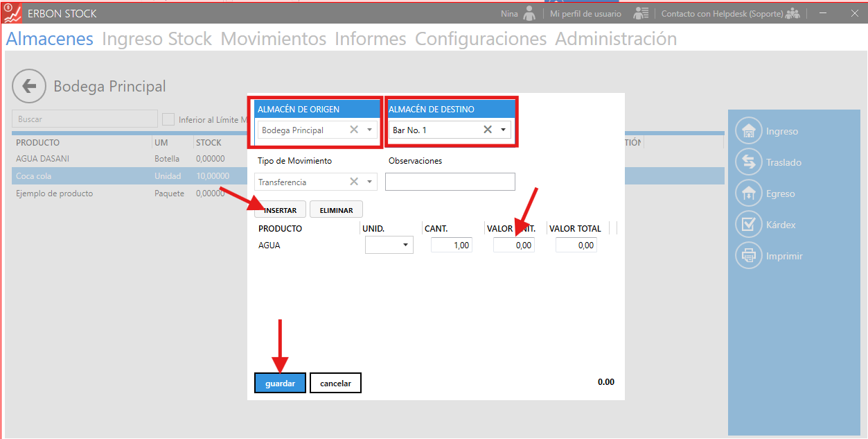Switch to the Movimientos tab
Screen dimensions: 868x439
(x=273, y=39)
